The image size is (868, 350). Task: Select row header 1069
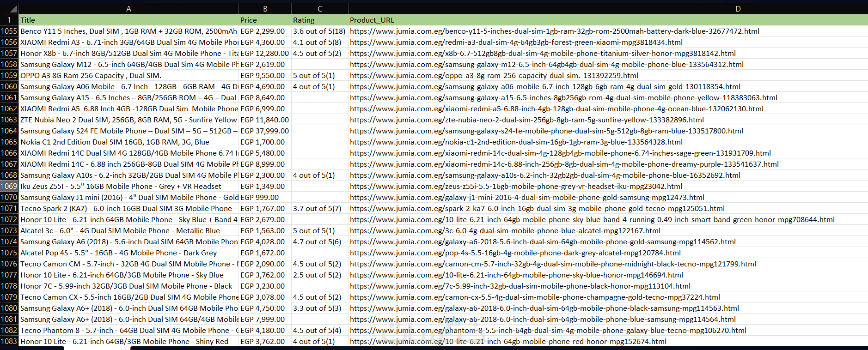pos(9,186)
